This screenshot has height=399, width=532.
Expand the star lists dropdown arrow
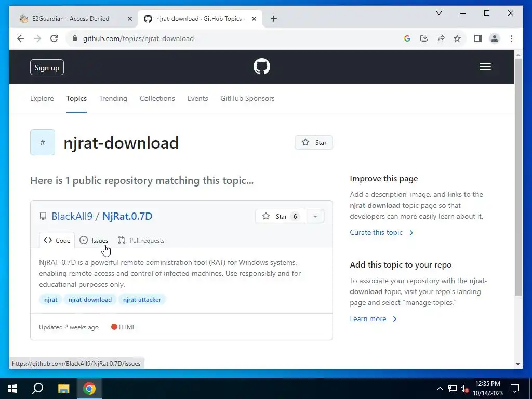click(315, 217)
